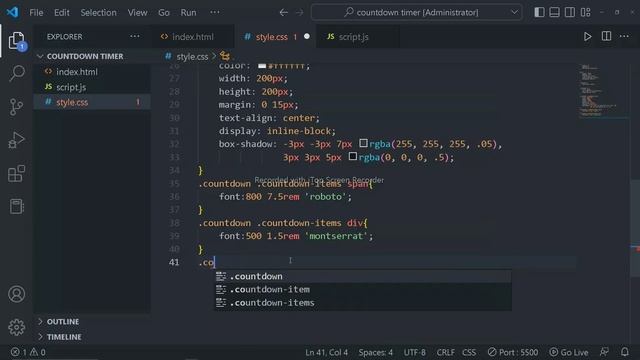Select the .countdown-item suggestion
640x360 pixels.
[x=363, y=289]
